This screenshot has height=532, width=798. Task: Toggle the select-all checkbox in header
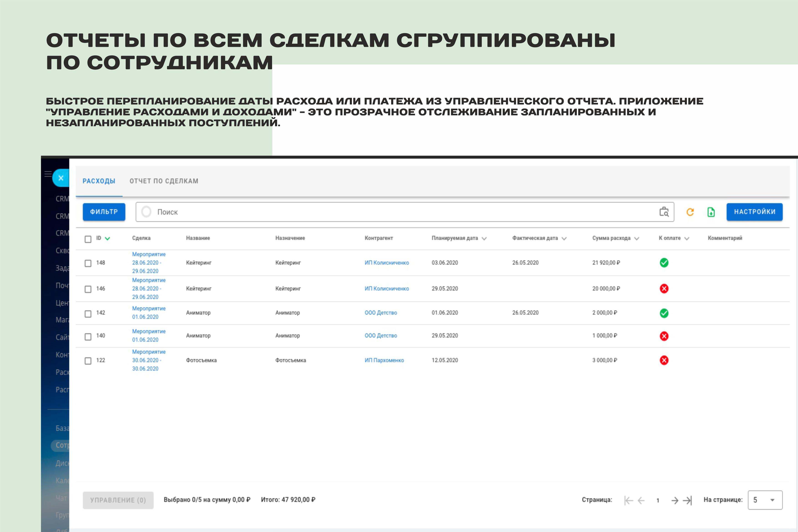tap(88, 239)
